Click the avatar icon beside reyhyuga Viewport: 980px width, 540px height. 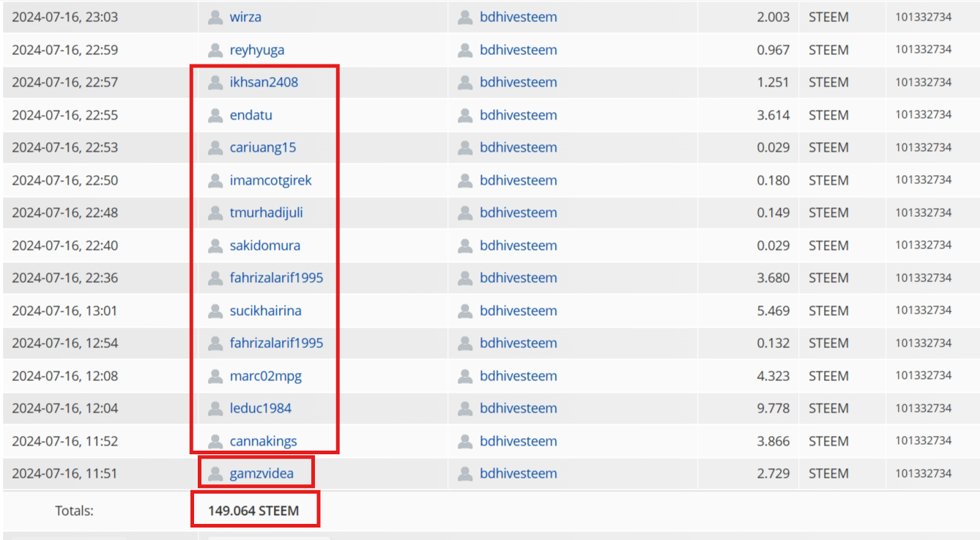pyautogui.click(x=215, y=50)
